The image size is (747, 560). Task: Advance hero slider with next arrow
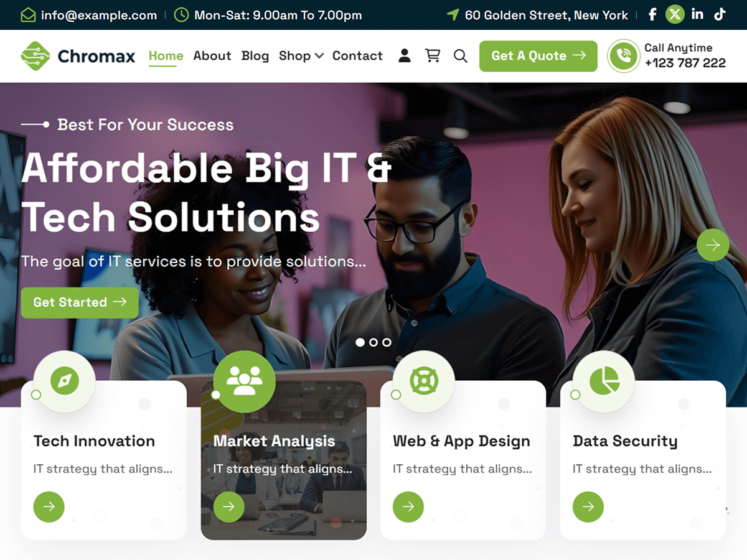point(713,245)
